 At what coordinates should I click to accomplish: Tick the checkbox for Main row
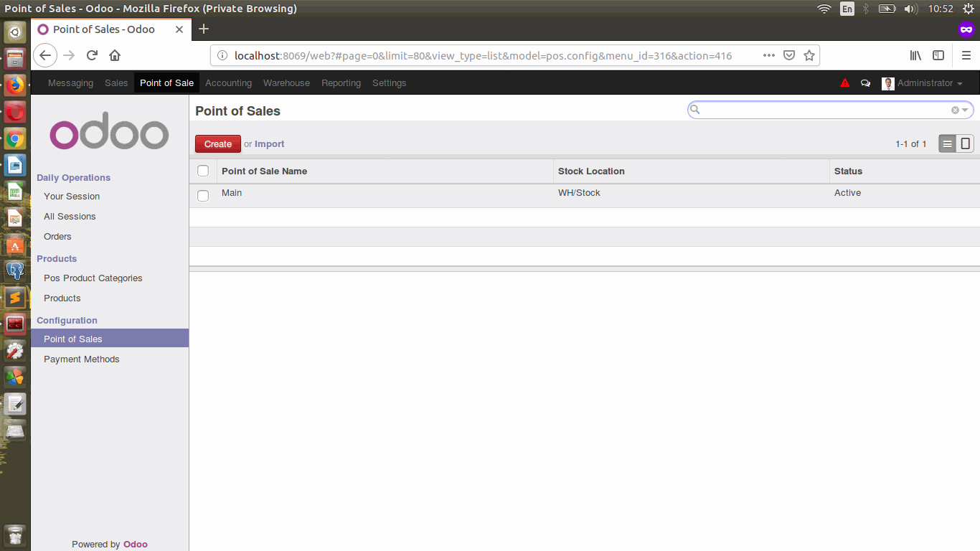(x=203, y=195)
